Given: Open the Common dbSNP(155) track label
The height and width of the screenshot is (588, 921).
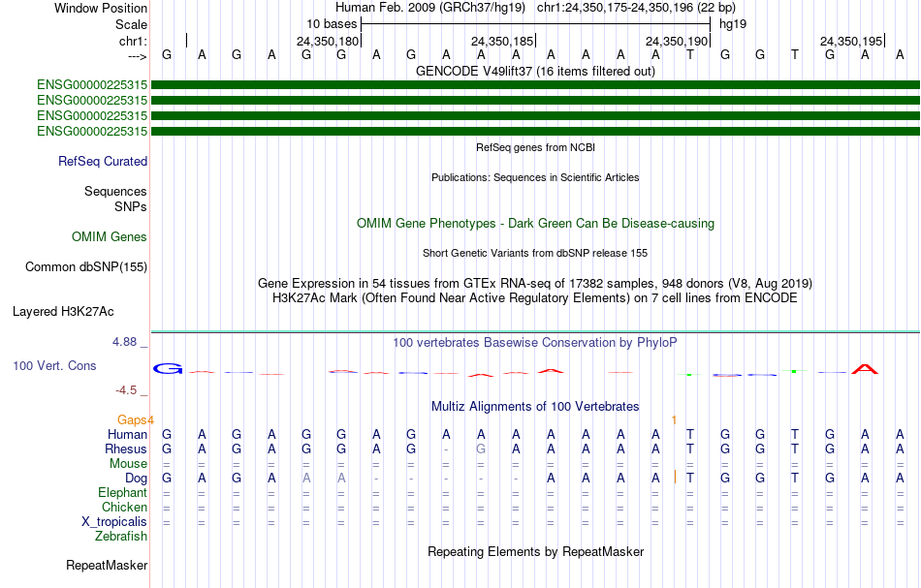Looking at the screenshot, I should tap(86, 267).
